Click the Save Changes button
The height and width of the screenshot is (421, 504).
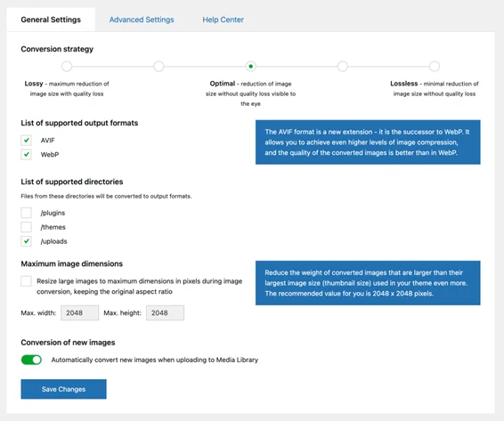click(63, 389)
